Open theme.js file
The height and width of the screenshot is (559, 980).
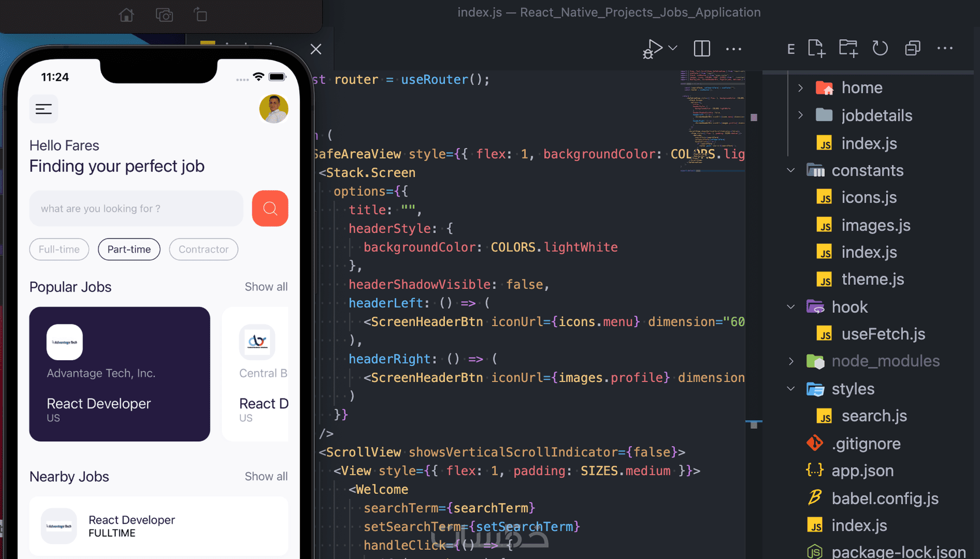[872, 279]
